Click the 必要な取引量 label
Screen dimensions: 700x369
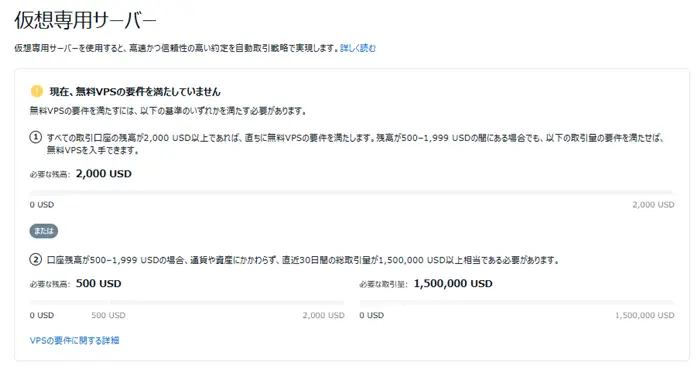(383, 284)
